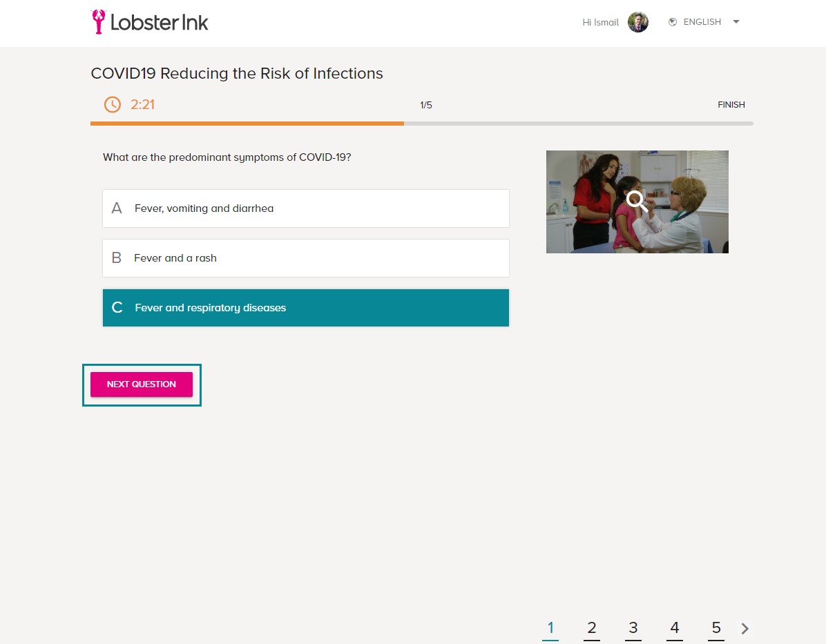This screenshot has height=644, width=826.
Task: Click the COVID19 Reducing the Risk title
Action: [237, 73]
